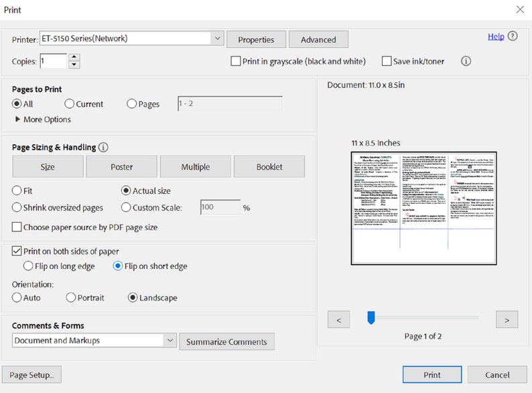Select the Current page radio button
This screenshot has width=532, height=393.
tap(69, 103)
